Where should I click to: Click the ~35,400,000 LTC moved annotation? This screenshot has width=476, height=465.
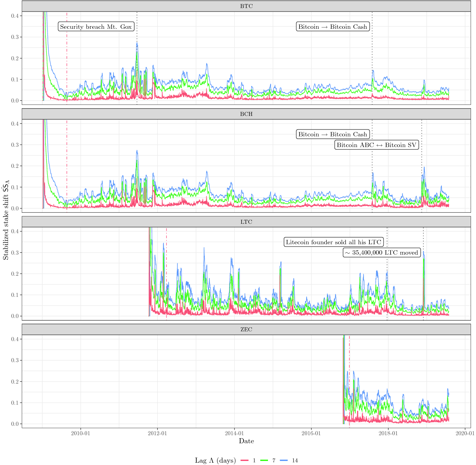coord(382,253)
